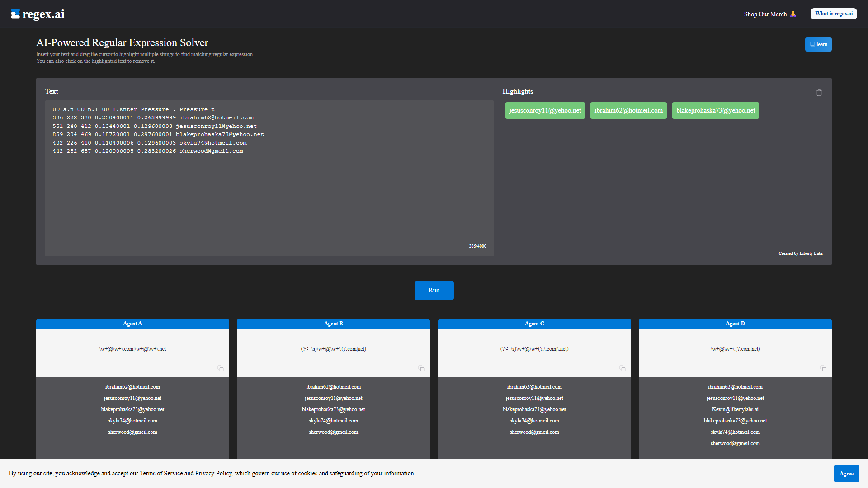
Task: Open the learn button with book icon
Action: [x=818, y=44]
